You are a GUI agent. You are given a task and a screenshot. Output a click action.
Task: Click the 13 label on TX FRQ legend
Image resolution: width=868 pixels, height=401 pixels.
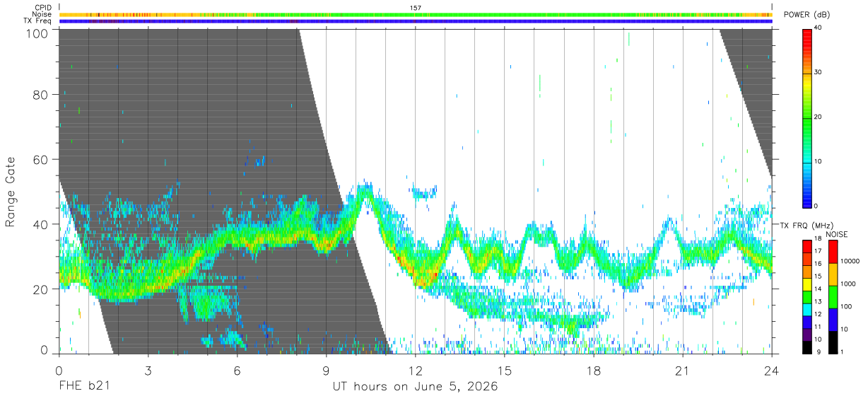818,301
